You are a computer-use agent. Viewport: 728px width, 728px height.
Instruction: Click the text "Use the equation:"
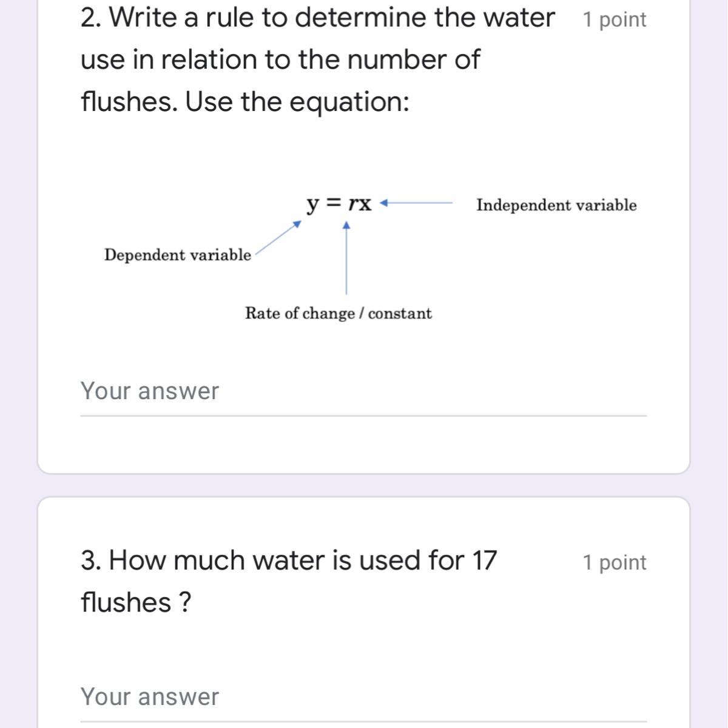pos(297,101)
